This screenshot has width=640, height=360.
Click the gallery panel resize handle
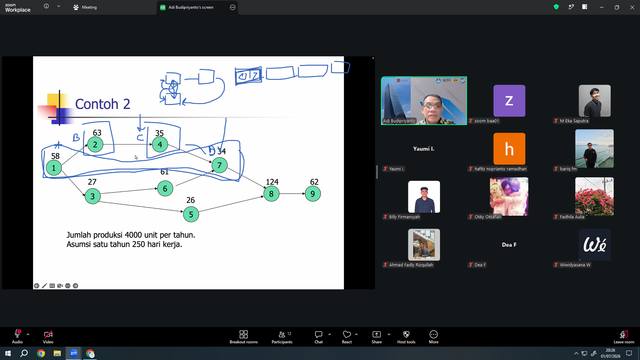377,172
